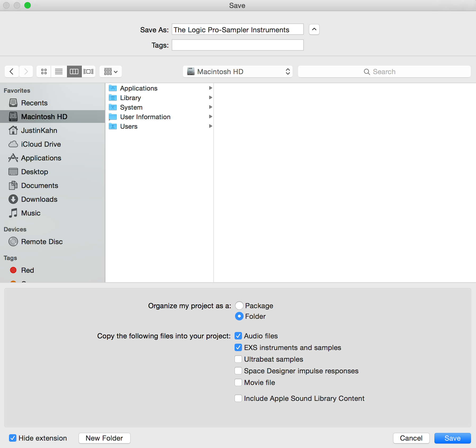Screen dimensions: 476x448
Task: Open Music in the sidebar
Action: [52, 213]
